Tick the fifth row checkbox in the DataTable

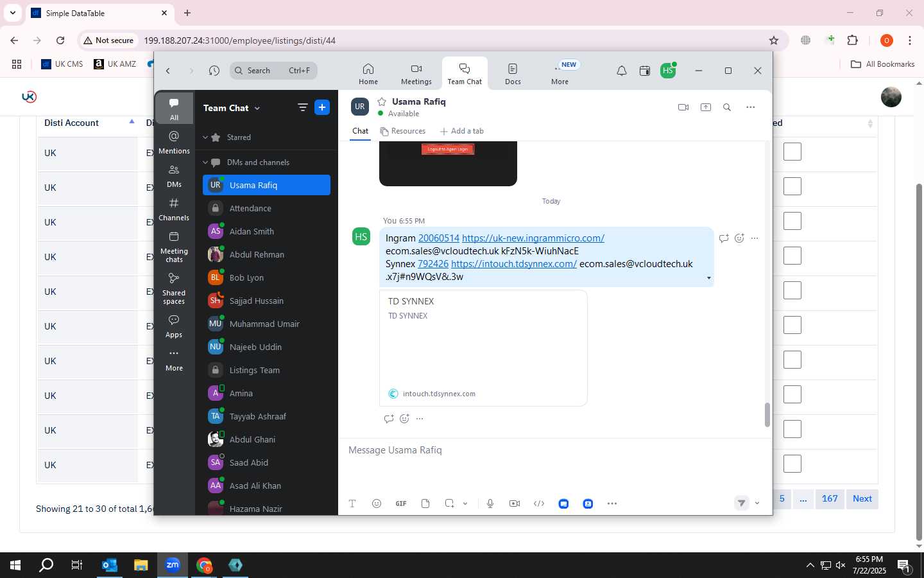coord(792,291)
